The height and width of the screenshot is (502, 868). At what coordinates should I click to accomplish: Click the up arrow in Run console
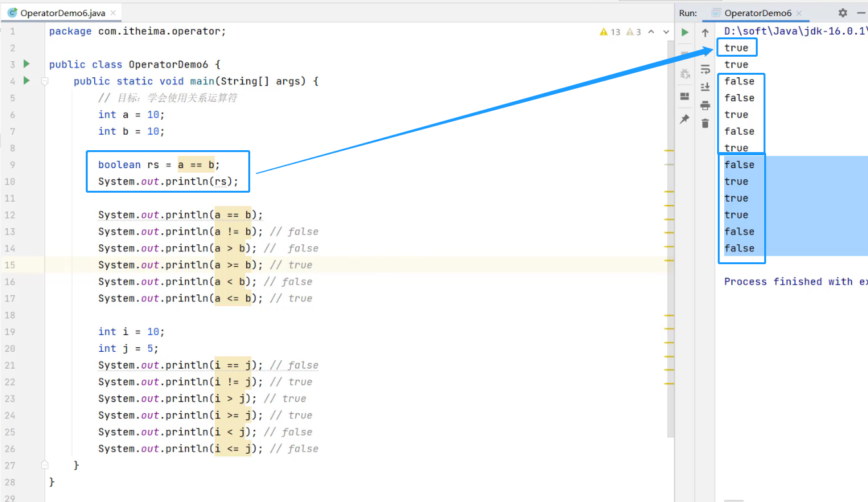click(x=705, y=33)
